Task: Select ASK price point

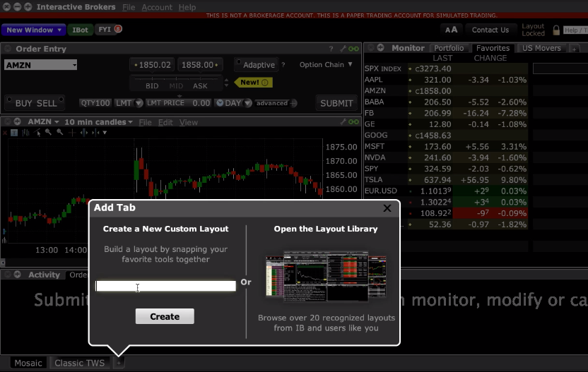Action: 200,86
